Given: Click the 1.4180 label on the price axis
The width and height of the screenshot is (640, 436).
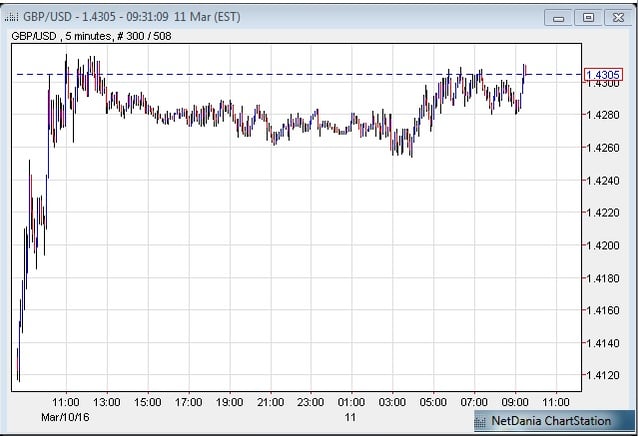Looking at the screenshot, I should pos(603,278).
